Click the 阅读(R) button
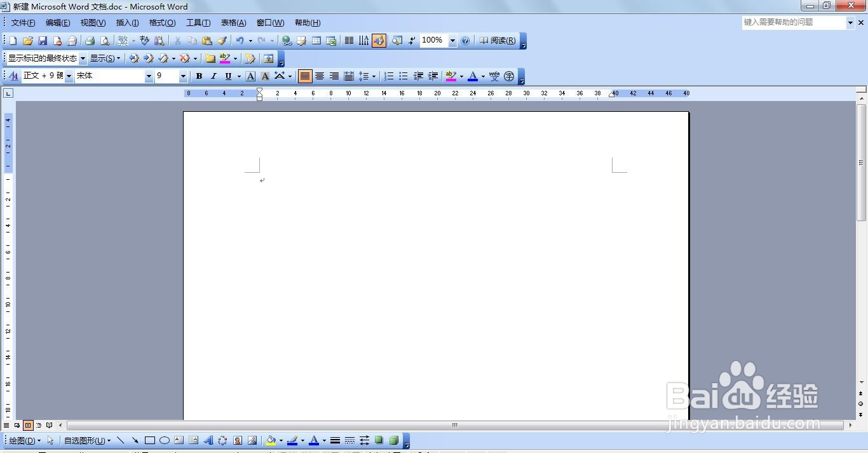This screenshot has height=453, width=868. 497,41
